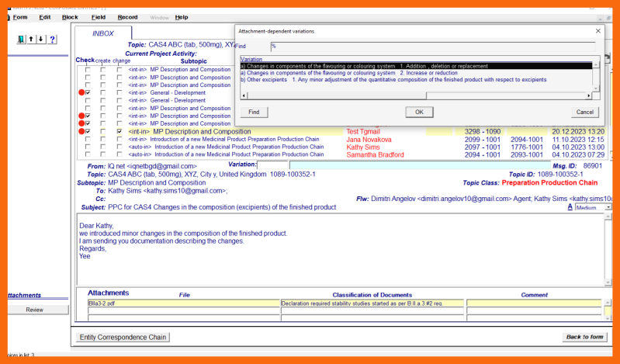Open the Medium priority dropdown
The image size is (620, 364).
(608, 207)
